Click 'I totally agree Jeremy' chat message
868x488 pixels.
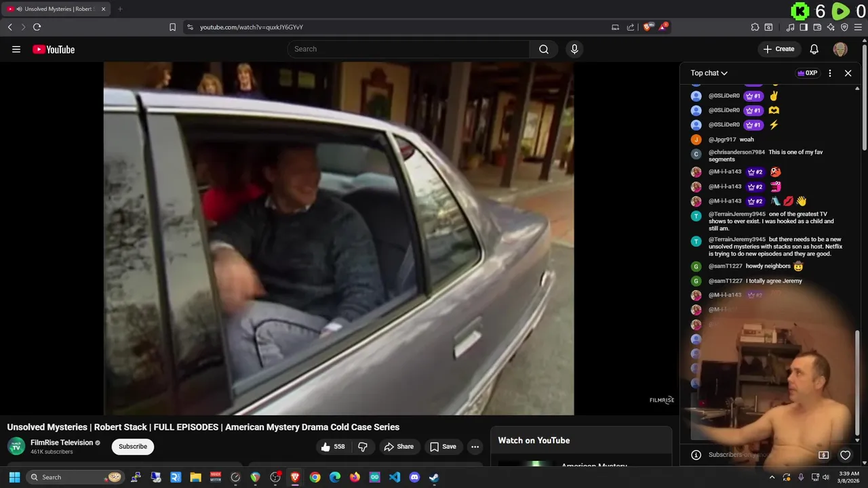click(774, 281)
